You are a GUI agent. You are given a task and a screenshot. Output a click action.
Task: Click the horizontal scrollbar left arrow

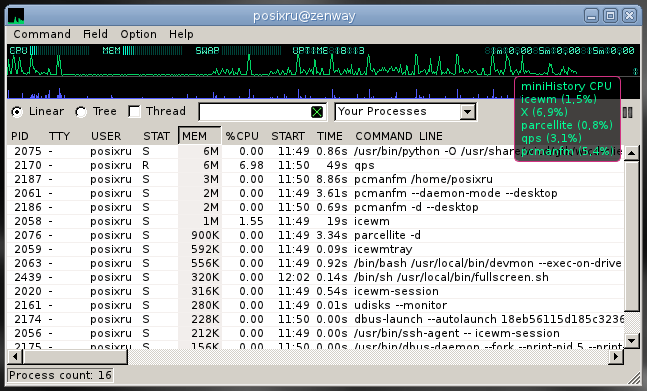point(15,356)
